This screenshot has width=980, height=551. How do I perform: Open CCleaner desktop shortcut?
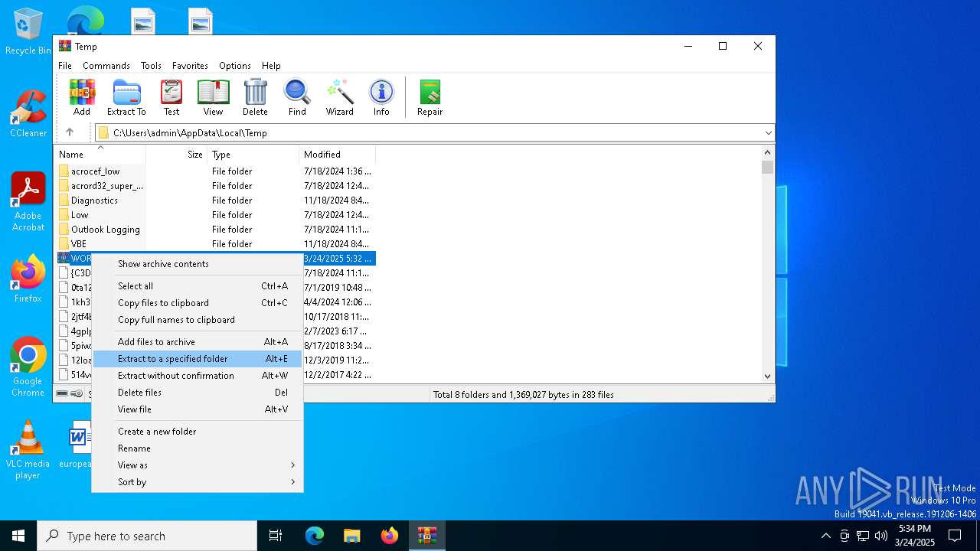pyautogui.click(x=28, y=113)
